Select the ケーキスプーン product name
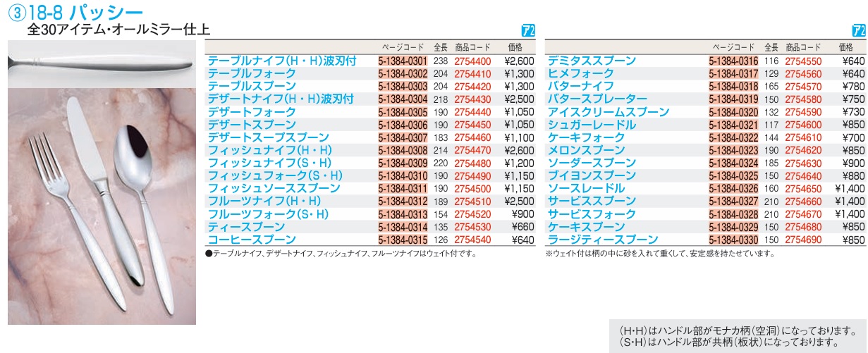The image size is (868, 353). coord(587,226)
